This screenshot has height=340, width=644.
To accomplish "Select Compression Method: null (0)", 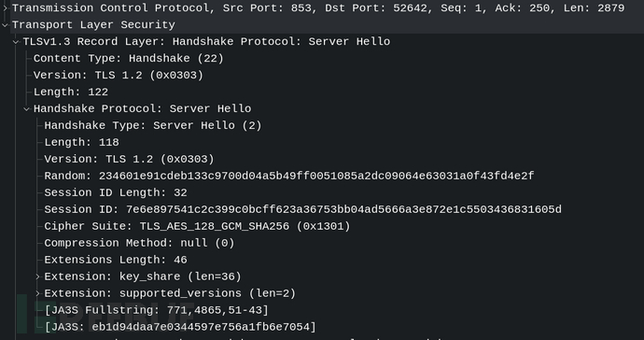I will tap(139, 243).
